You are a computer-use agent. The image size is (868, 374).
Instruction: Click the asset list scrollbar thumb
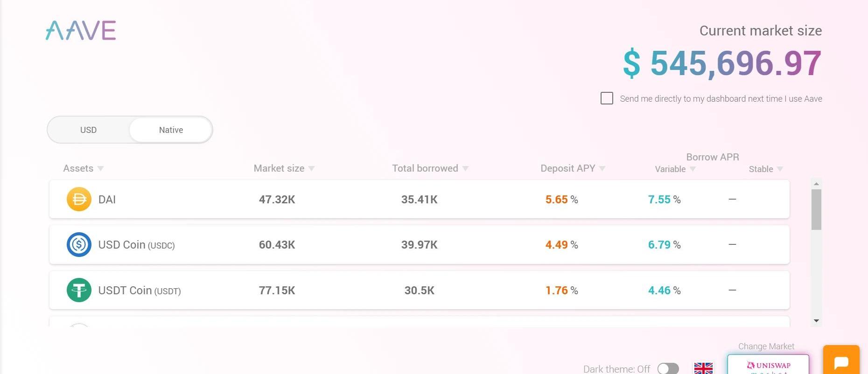(816, 209)
